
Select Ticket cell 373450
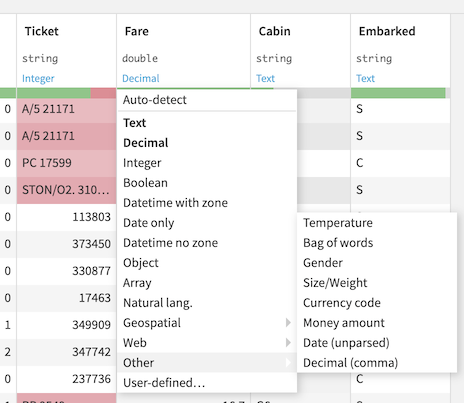tap(66, 244)
